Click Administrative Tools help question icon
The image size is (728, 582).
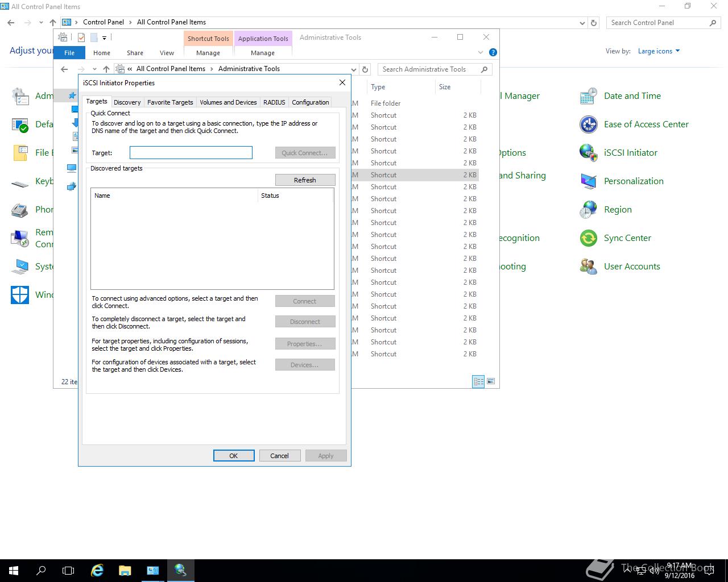click(493, 52)
